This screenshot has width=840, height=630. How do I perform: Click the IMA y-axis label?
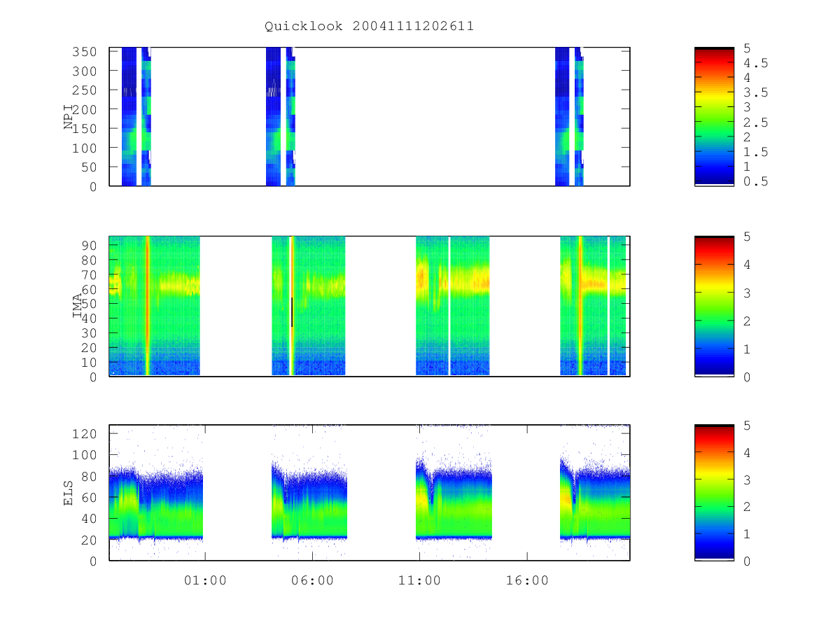(x=78, y=306)
